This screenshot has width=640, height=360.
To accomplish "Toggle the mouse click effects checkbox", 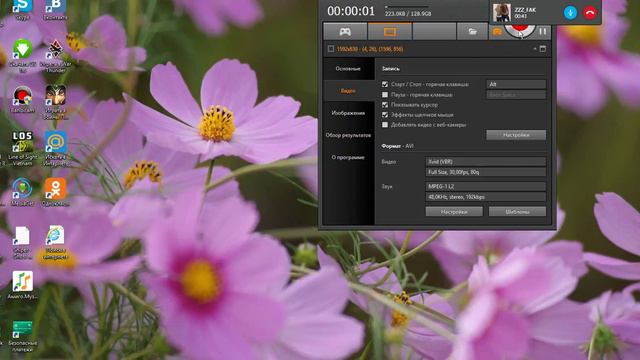I will coord(385,115).
